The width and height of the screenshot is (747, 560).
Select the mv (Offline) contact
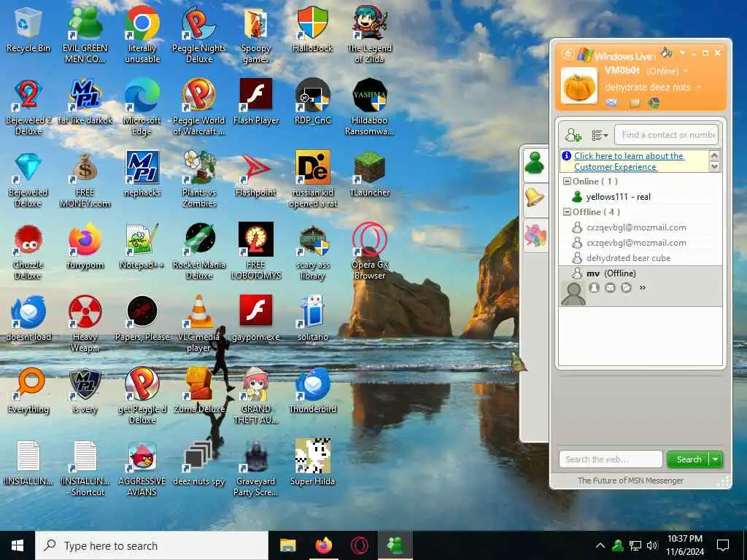coord(611,273)
